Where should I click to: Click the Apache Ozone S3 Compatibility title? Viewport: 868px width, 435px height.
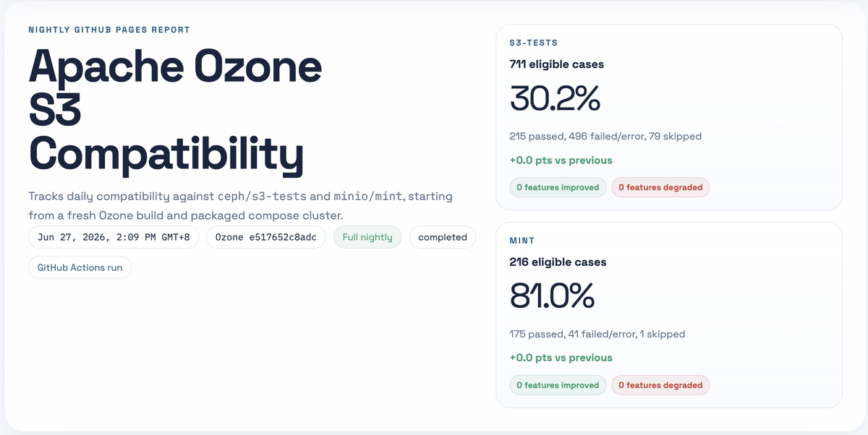[174, 111]
